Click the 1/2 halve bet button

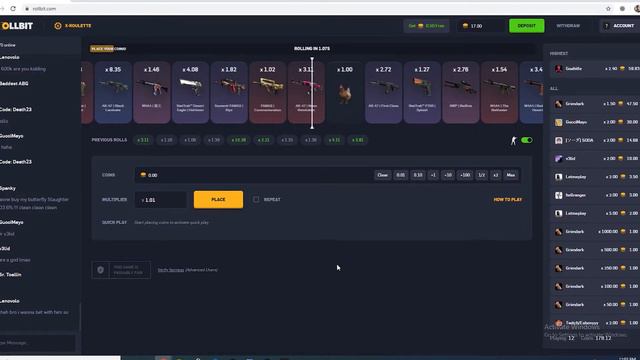[482, 175]
